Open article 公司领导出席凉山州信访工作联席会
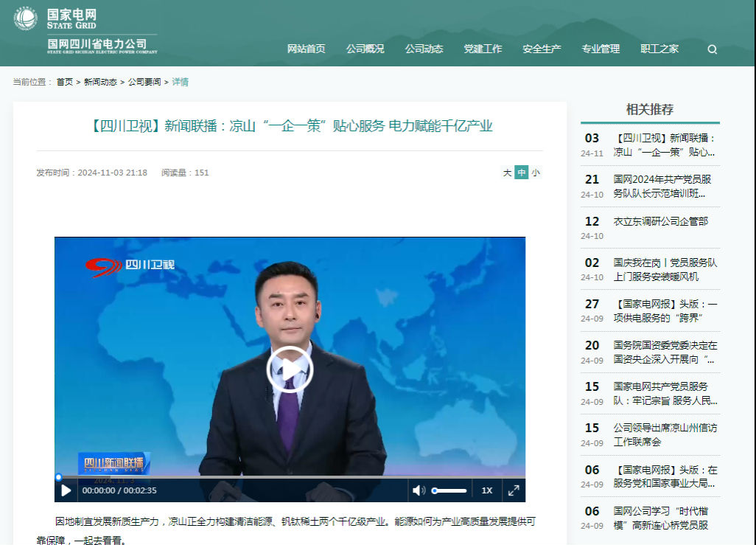The height and width of the screenshot is (545, 756). click(x=665, y=434)
